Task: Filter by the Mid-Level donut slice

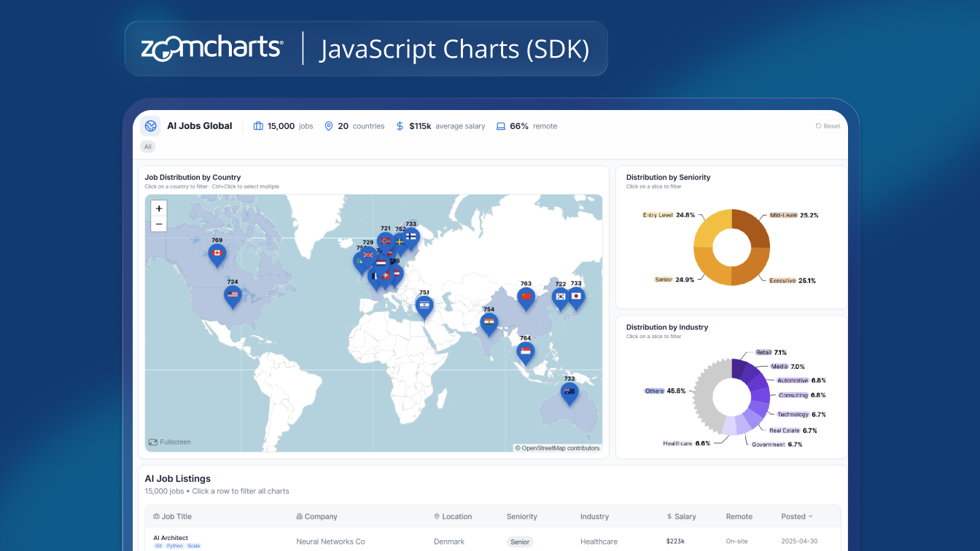Action: pyautogui.click(x=752, y=230)
